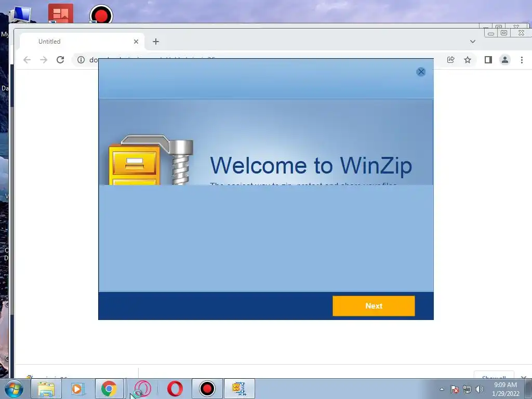This screenshot has width=532, height=399.
Task: Open the network status icon
Action: click(x=467, y=389)
